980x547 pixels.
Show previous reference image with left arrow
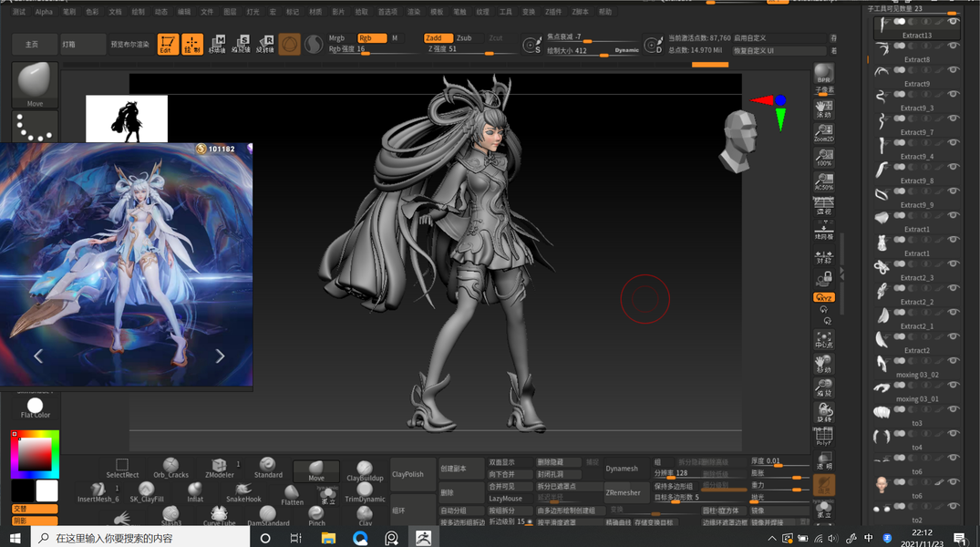[38, 356]
